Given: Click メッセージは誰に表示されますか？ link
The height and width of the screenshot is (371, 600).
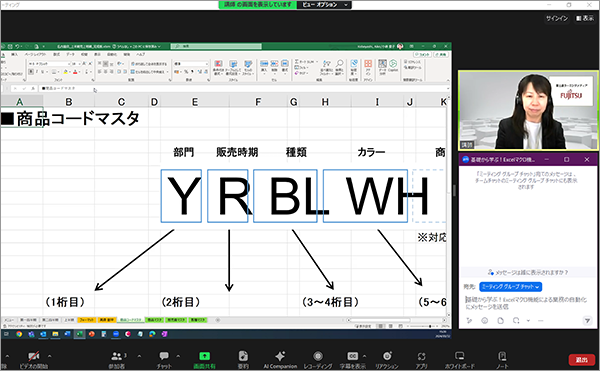Looking at the screenshot, I should pyautogui.click(x=528, y=272).
